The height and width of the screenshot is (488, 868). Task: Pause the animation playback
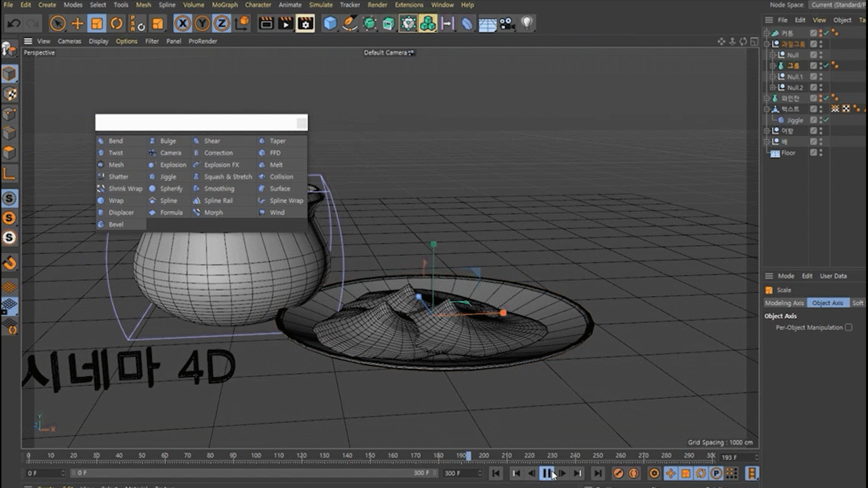pyautogui.click(x=547, y=473)
